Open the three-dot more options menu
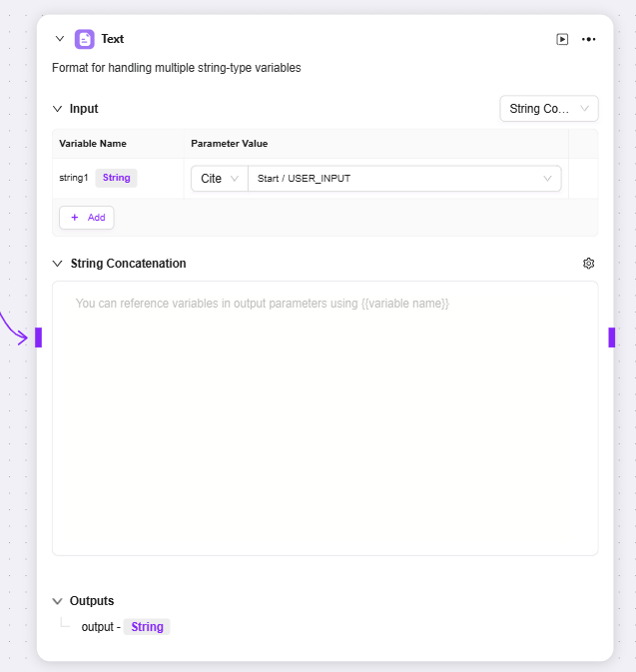Screen dimensions: 636x672 click(x=588, y=39)
